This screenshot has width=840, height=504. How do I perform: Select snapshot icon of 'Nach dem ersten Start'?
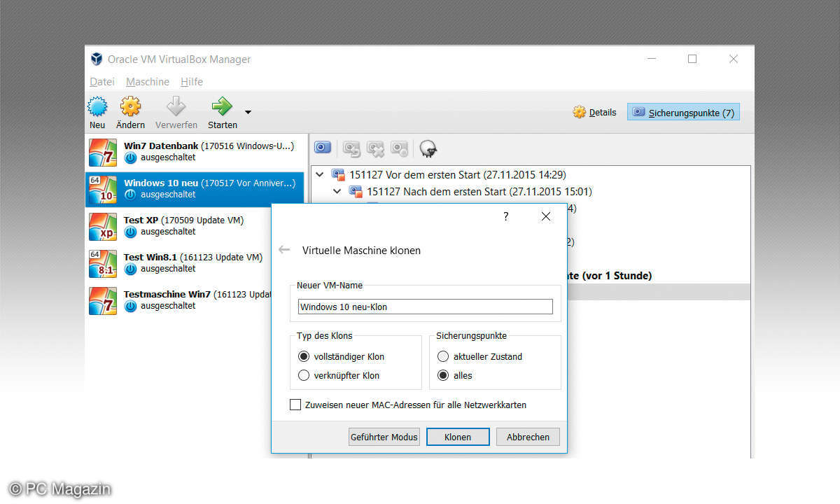tap(356, 192)
